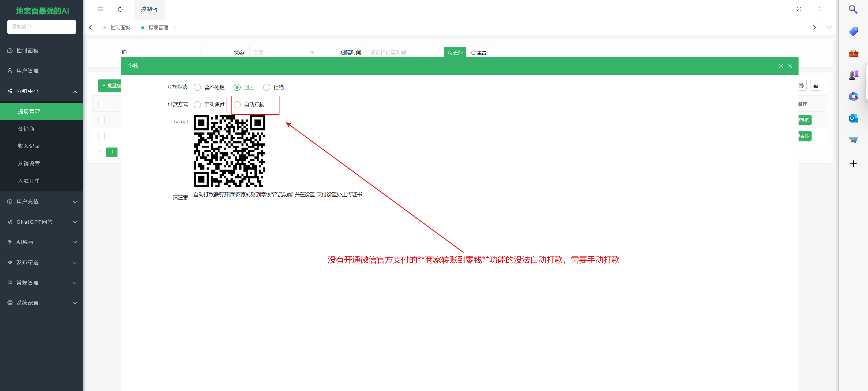Switch to the 提现管理 tab

coord(158,28)
